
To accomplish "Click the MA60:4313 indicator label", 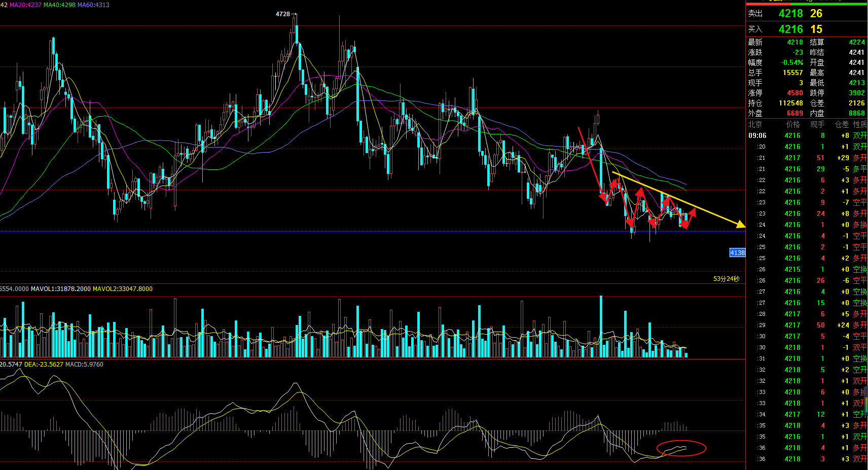I will pyautogui.click(x=93, y=5).
